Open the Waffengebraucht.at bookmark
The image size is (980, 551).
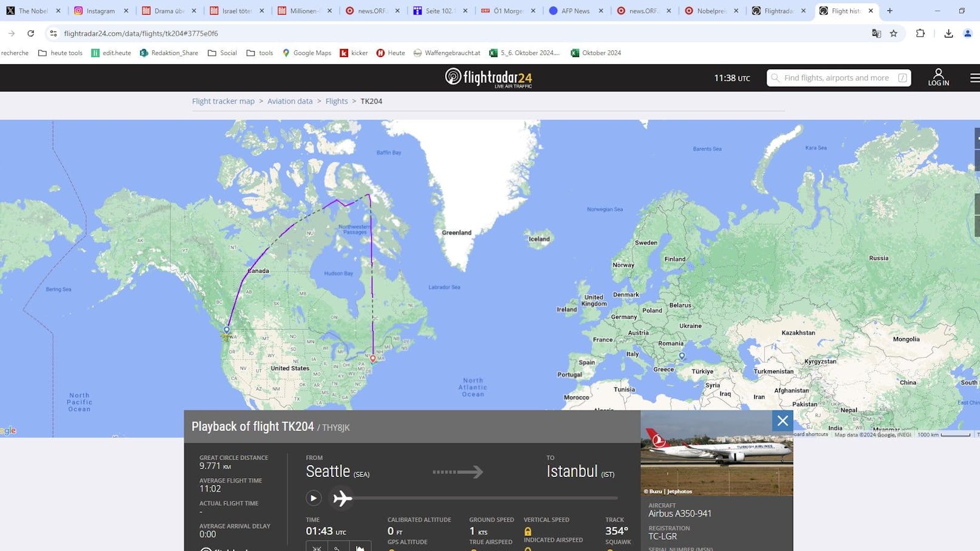(447, 53)
